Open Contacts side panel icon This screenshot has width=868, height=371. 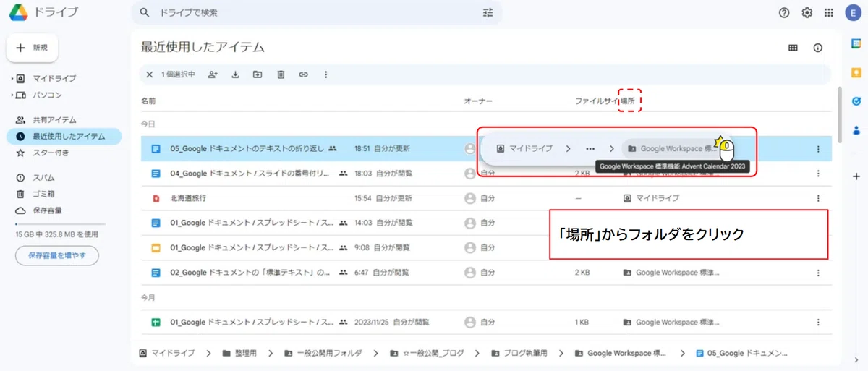pyautogui.click(x=856, y=130)
